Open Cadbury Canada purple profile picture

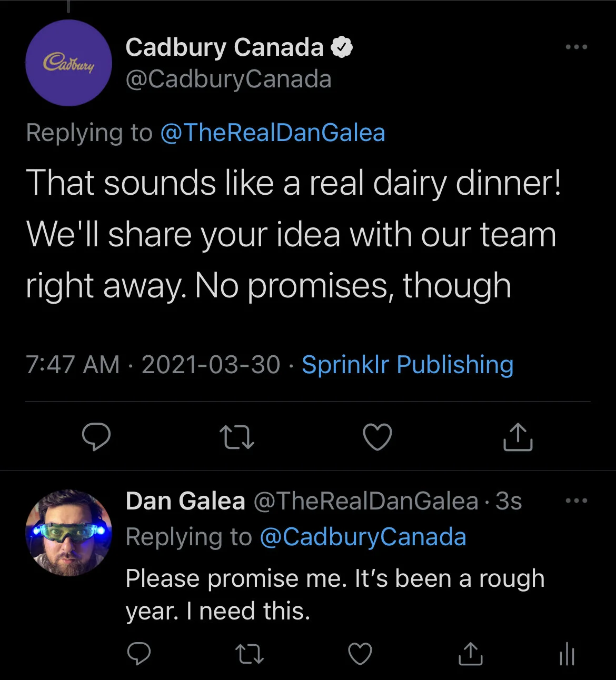pos(68,63)
